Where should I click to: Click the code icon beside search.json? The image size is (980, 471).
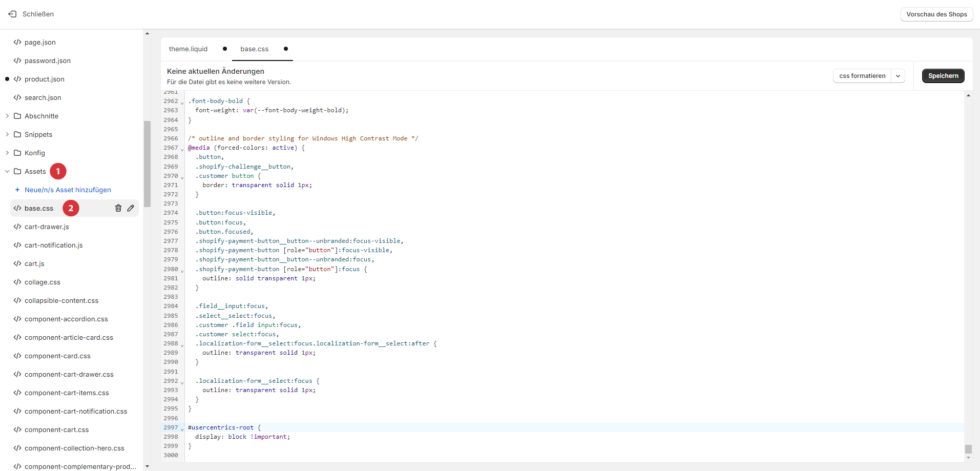17,97
